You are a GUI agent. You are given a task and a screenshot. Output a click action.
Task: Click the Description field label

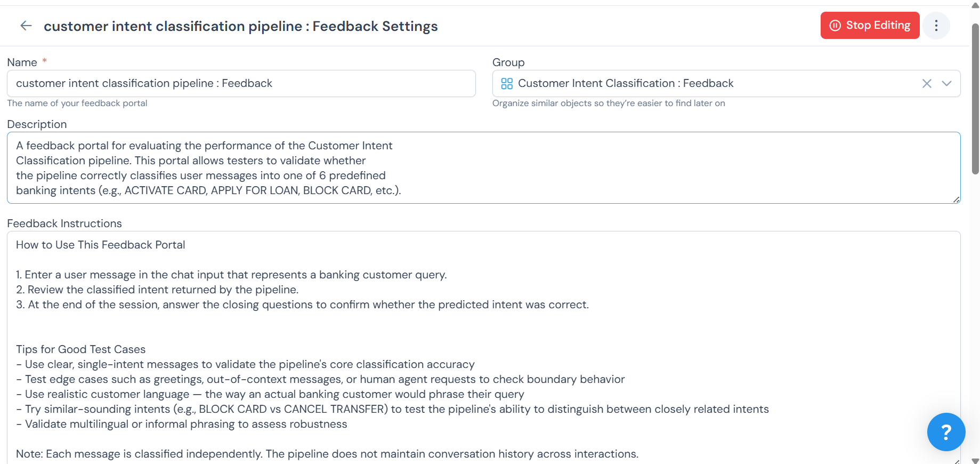point(37,124)
